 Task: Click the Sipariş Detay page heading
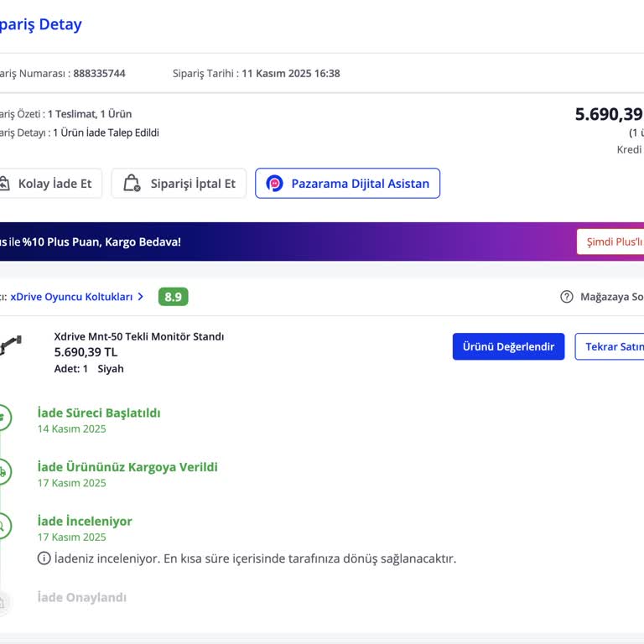click(40, 24)
